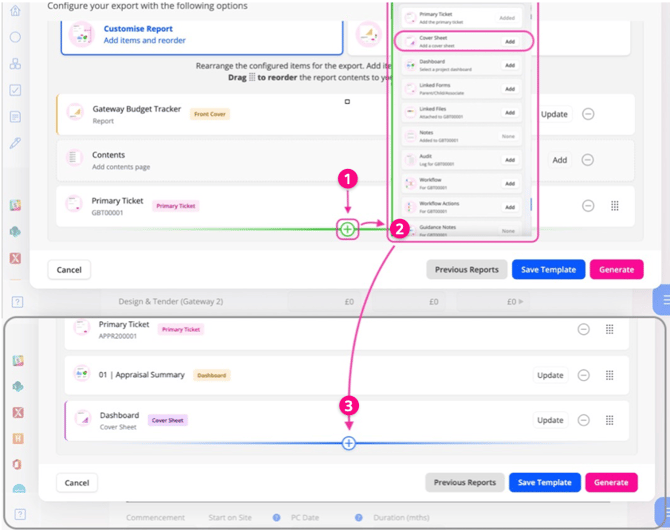The height and width of the screenshot is (530, 670).
Task: Click drag handle on Dashboard Cover Sheet row
Action: coord(609,420)
